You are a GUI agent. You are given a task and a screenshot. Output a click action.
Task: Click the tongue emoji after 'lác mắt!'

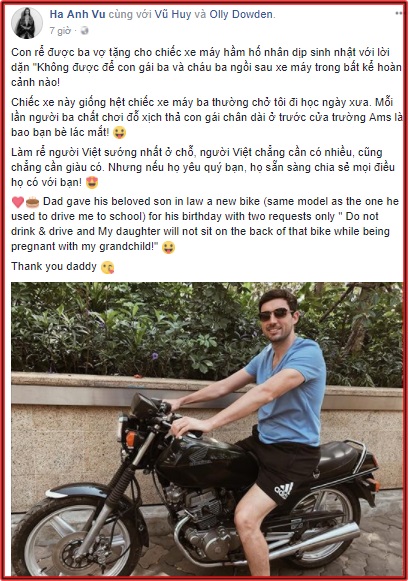119,133
